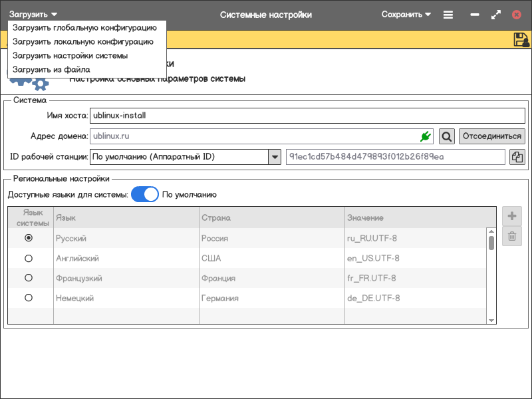Click the green plug connection icon
The width and height of the screenshot is (532, 399).
pyautogui.click(x=426, y=136)
